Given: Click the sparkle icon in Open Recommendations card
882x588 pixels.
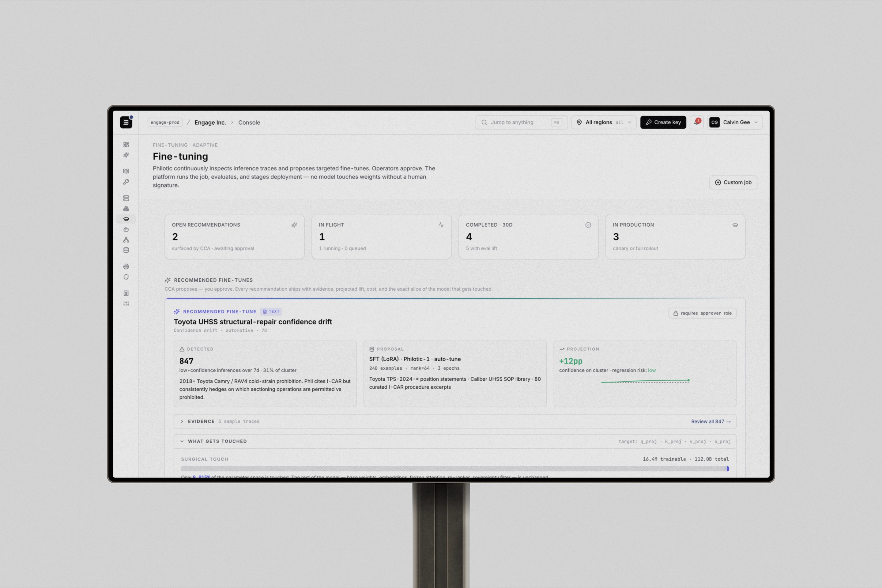Looking at the screenshot, I should coord(294,225).
